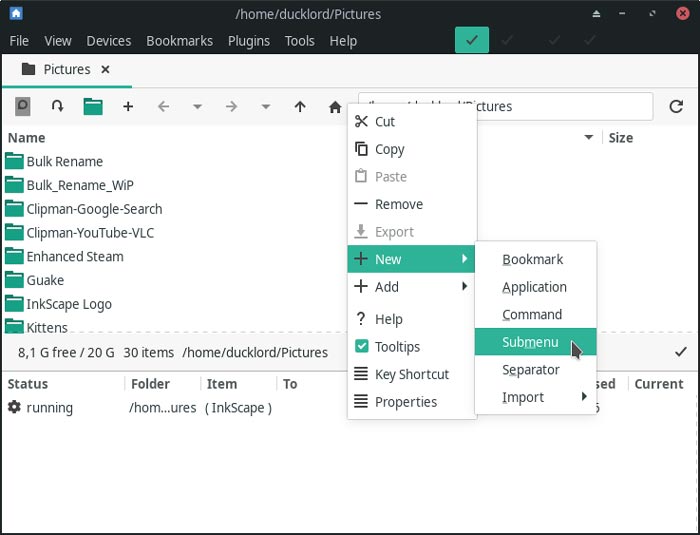Toggle the Tooltips checkbox in context menu
Screen dimensions: 700x535
click(x=362, y=347)
